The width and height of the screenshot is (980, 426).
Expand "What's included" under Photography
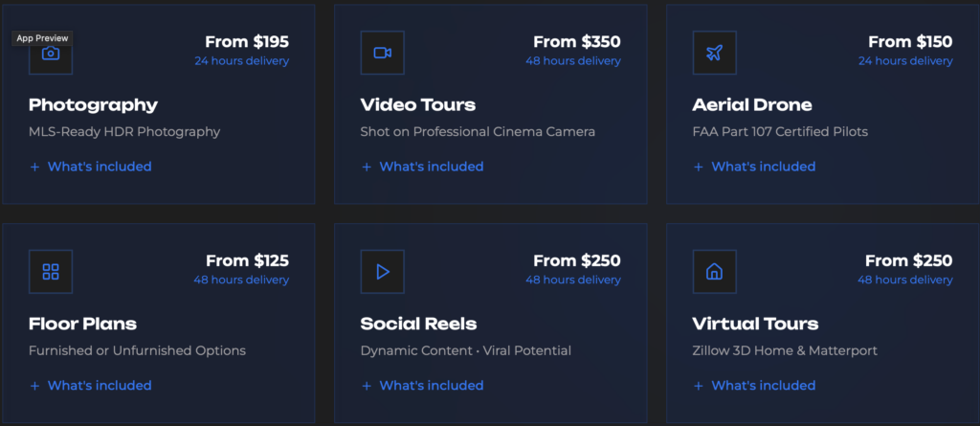point(90,167)
